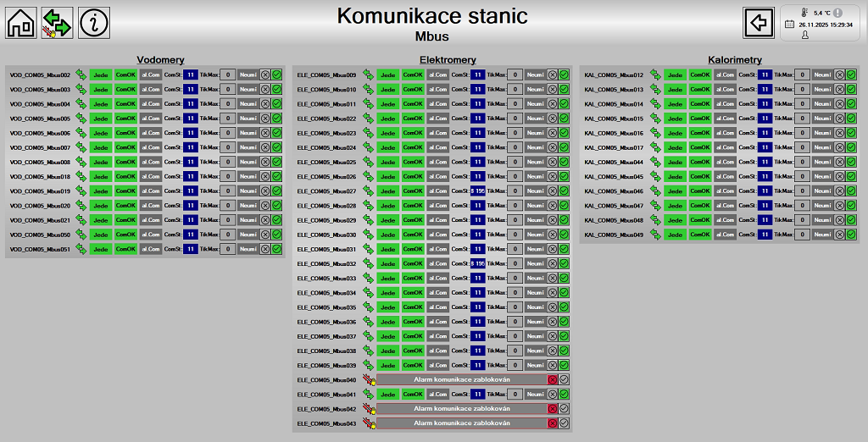Click TikMax field for VOD_COM05_Mbus007
The width and height of the screenshot is (868, 442).
tap(228, 147)
